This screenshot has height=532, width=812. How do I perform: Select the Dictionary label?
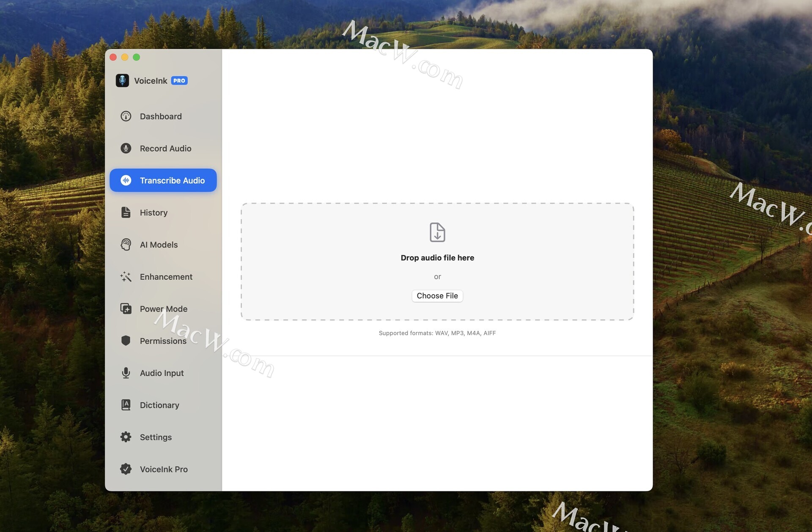coord(159,405)
